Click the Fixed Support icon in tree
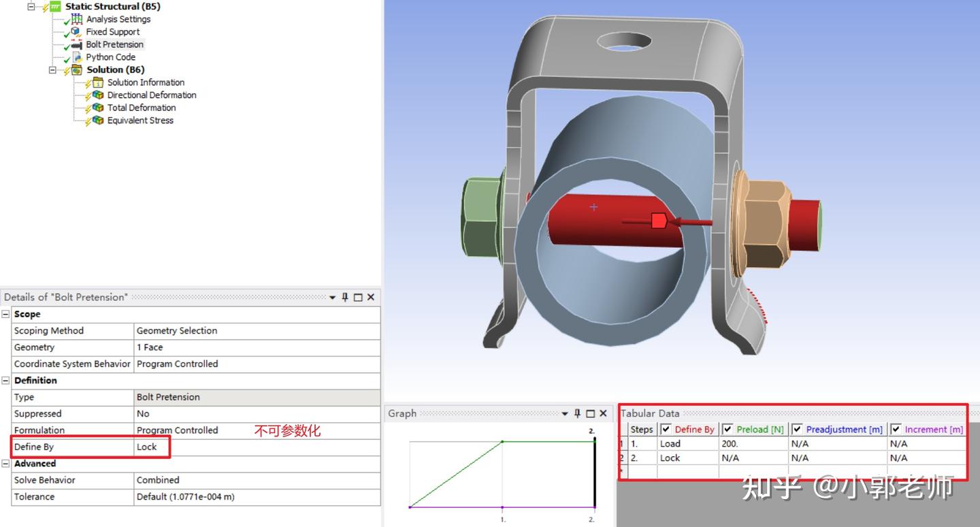980x527 pixels. (x=76, y=32)
